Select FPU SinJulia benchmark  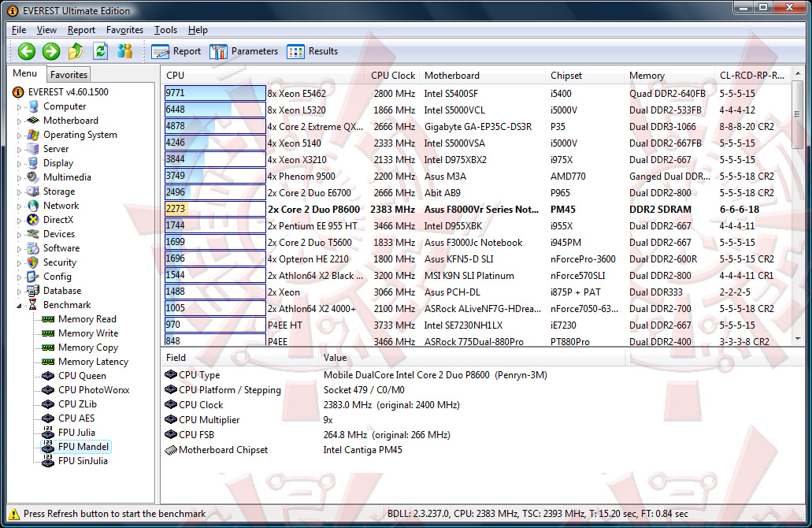point(83,461)
